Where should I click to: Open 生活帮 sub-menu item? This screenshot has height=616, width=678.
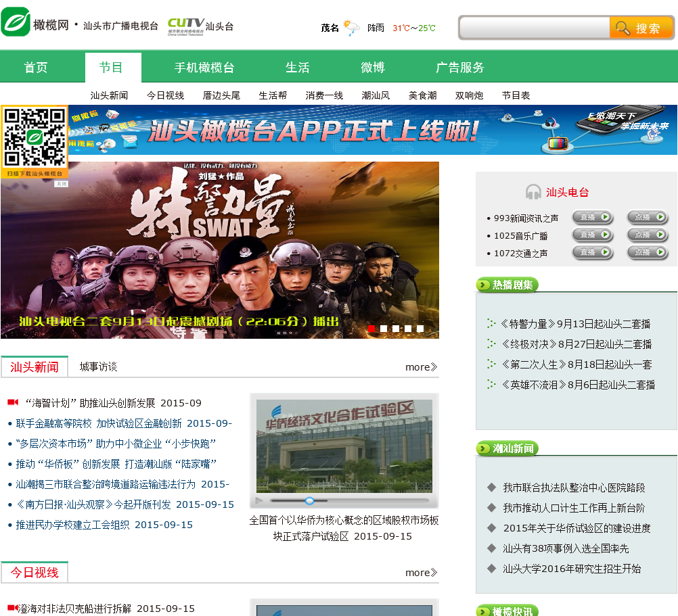pyautogui.click(x=273, y=95)
